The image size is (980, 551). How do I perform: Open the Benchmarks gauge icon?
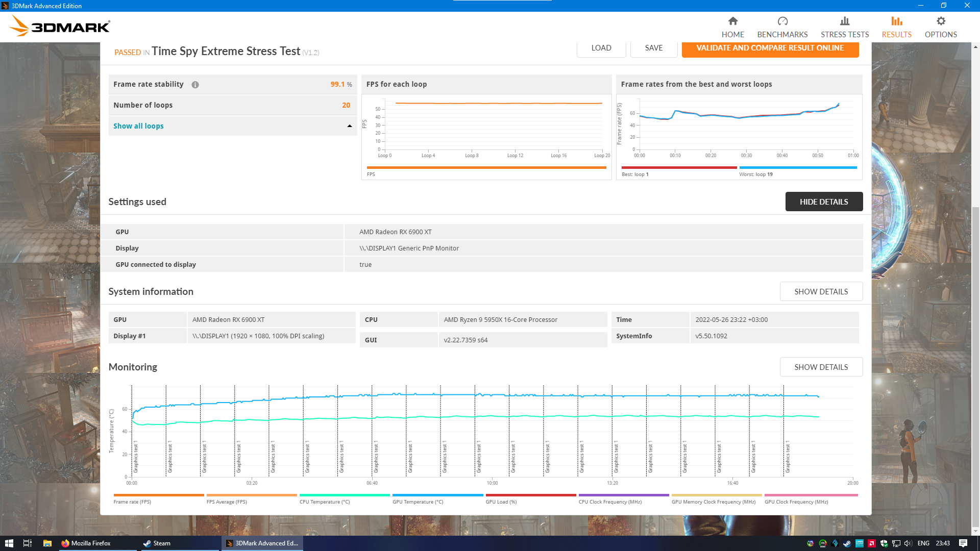tap(782, 21)
